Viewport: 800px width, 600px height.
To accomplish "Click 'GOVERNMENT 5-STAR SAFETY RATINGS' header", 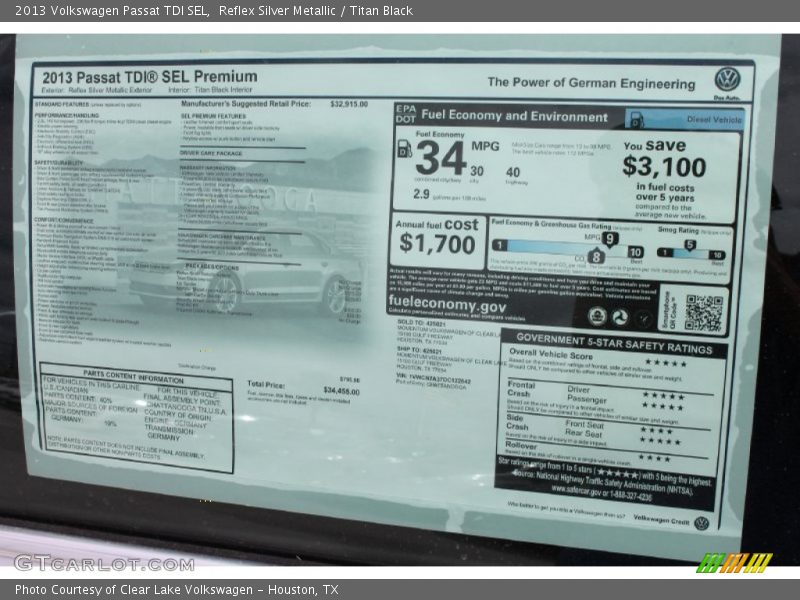I will pyautogui.click(x=614, y=343).
